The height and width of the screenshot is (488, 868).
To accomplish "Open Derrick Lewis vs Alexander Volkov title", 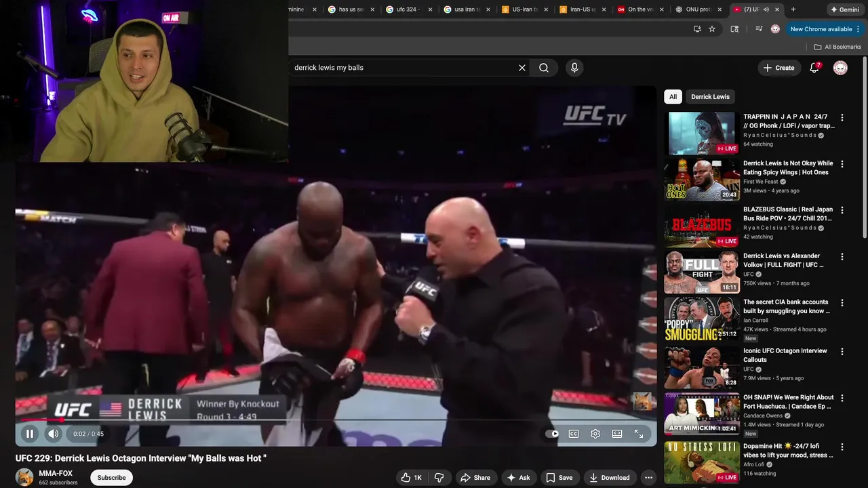I will click(783, 260).
